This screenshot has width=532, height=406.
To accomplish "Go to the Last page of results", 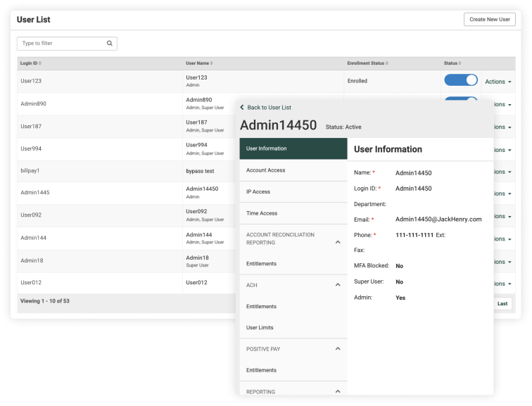I will click(502, 304).
